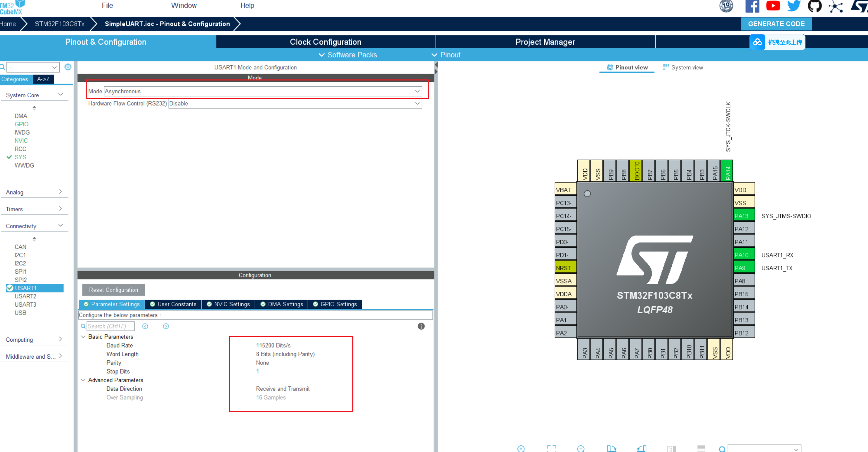Click the Reset Configuration button
This screenshot has height=452, width=868.
(x=113, y=290)
